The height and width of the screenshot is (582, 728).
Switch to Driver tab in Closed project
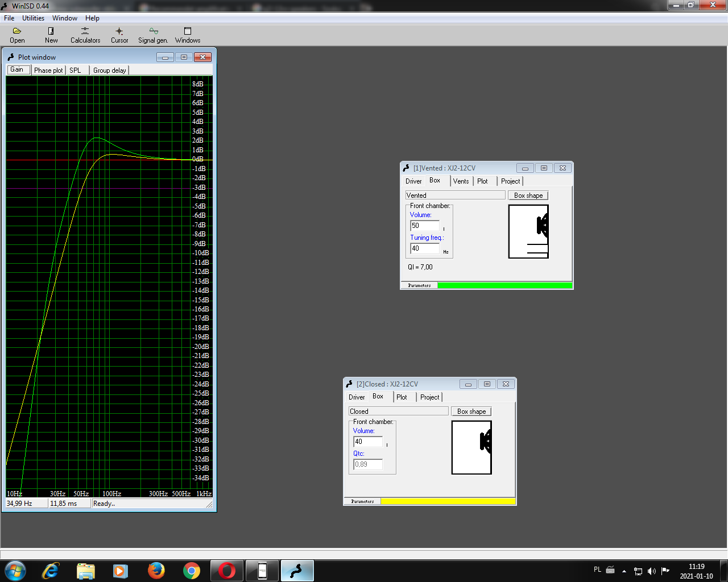357,397
